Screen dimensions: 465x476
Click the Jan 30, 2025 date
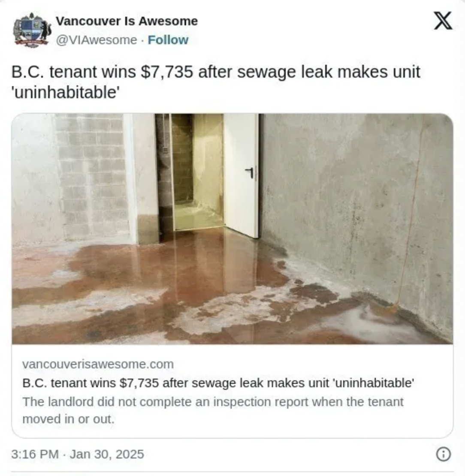107,454
